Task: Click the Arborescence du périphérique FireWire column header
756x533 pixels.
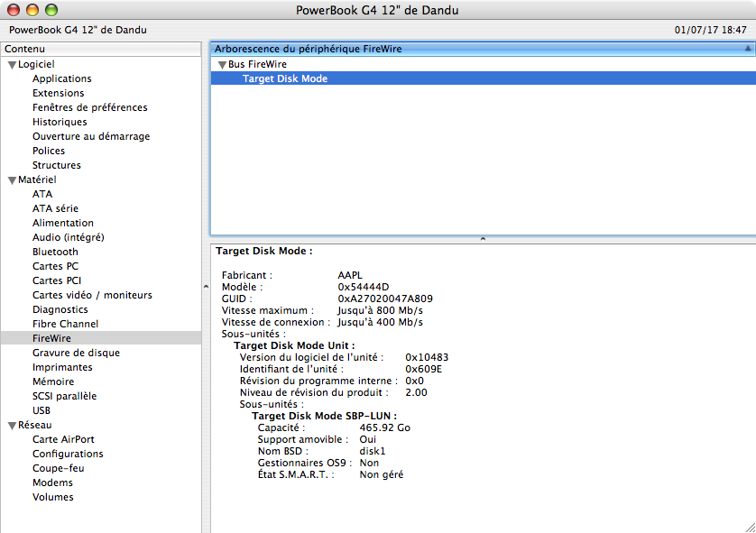Action: coord(483,49)
